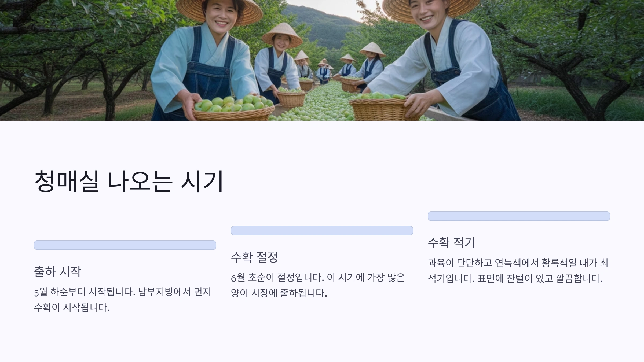Select the paragraph starting with 6월 초순이
The image size is (644, 362).
point(318,285)
